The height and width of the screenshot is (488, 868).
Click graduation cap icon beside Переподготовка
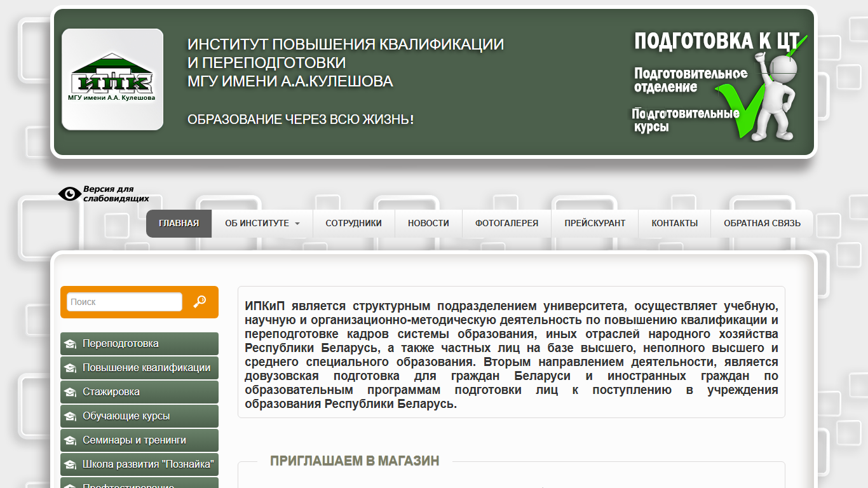pyautogui.click(x=70, y=344)
